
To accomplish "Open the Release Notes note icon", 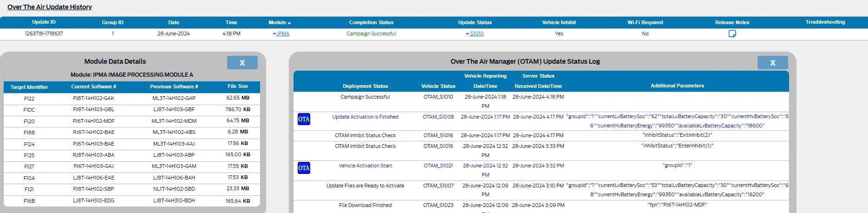I will tap(732, 33).
